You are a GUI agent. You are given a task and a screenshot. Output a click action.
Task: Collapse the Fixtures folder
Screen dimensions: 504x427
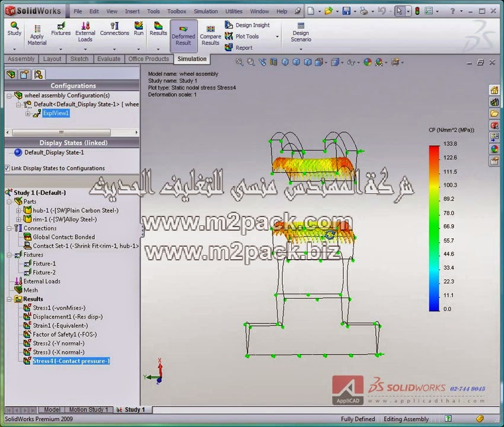coord(9,255)
